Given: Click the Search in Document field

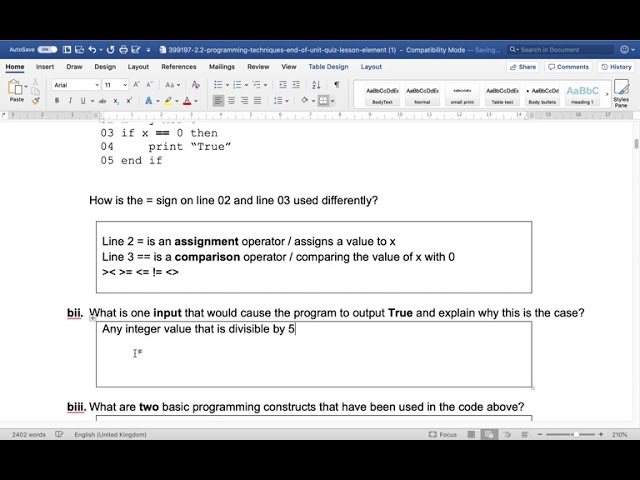Looking at the screenshot, I should coord(561,50).
